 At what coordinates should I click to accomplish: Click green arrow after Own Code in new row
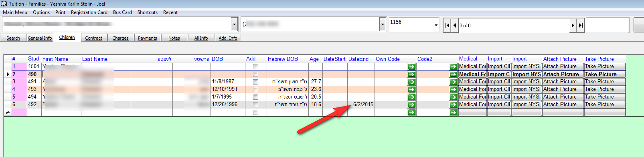[412, 112]
